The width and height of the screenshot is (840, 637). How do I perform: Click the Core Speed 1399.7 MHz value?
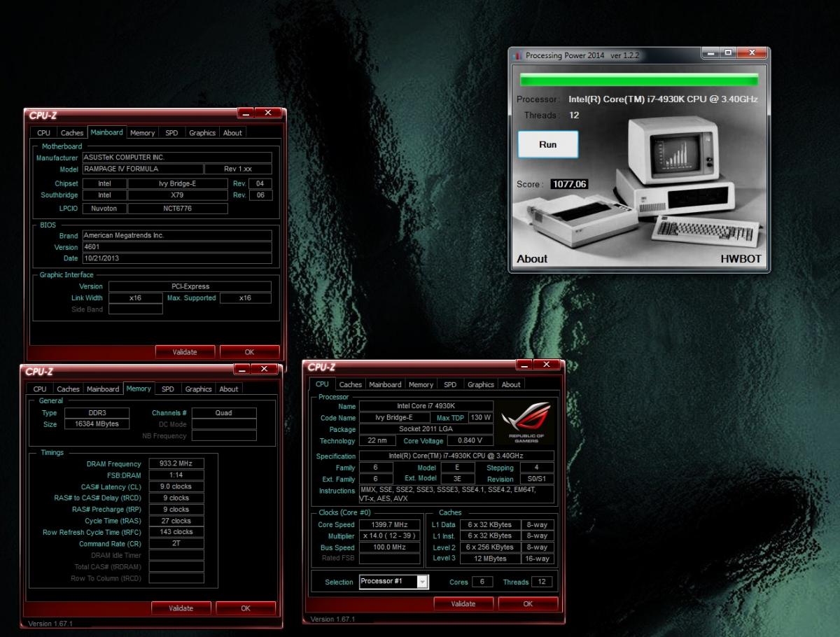point(390,524)
